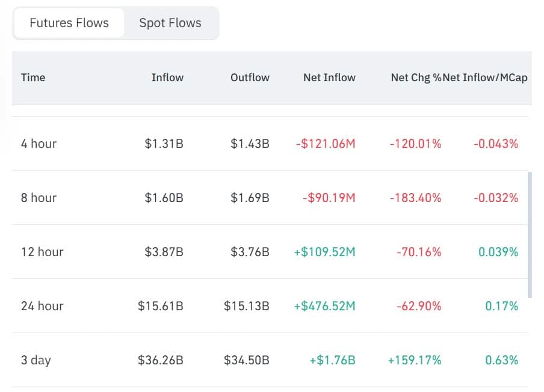Select the Outflow column header
The width and height of the screenshot is (544, 392).
point(250,78)
